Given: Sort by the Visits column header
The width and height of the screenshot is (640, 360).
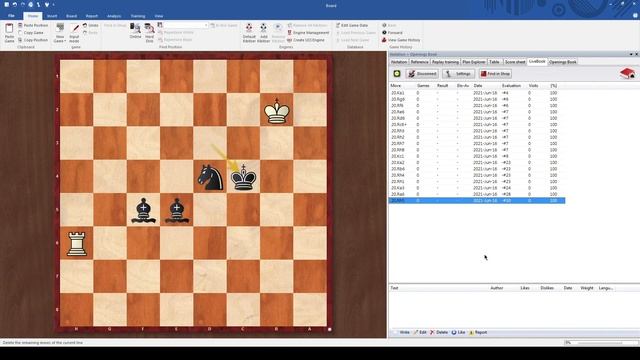Looking at the screenshot, I should [533, 86].
